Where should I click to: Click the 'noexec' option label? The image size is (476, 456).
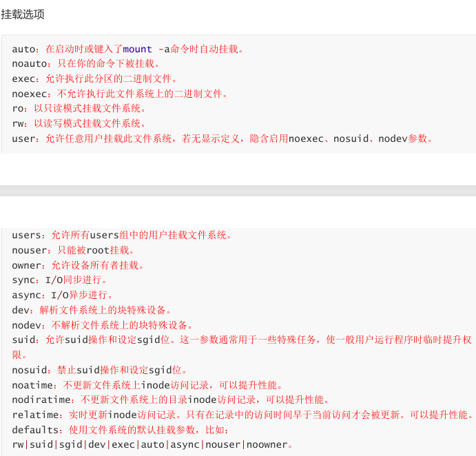point(30,94)
